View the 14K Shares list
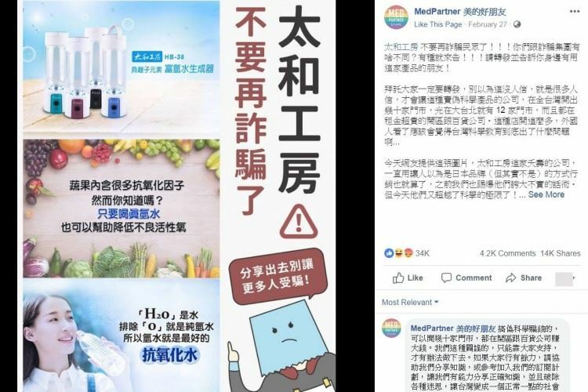The image size is (588, 392). (x=561, y=253)
